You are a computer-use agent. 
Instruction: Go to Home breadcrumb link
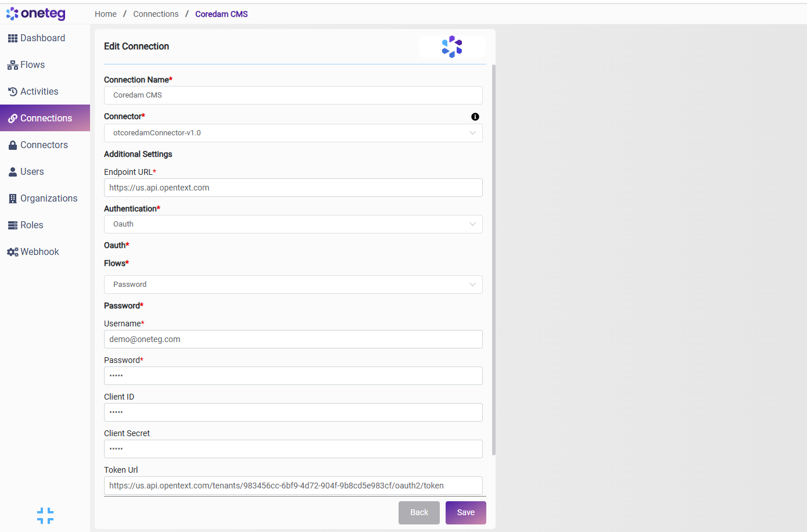(x=106, y=14)
